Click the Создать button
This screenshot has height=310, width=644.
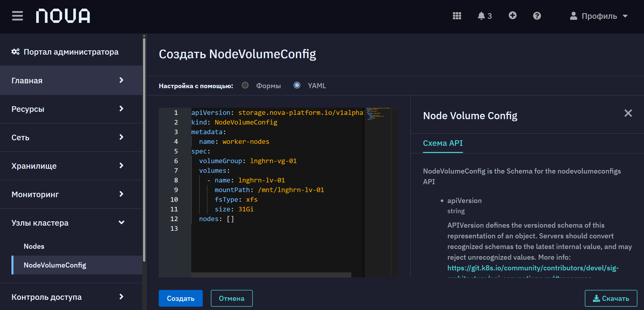[181, 298]
